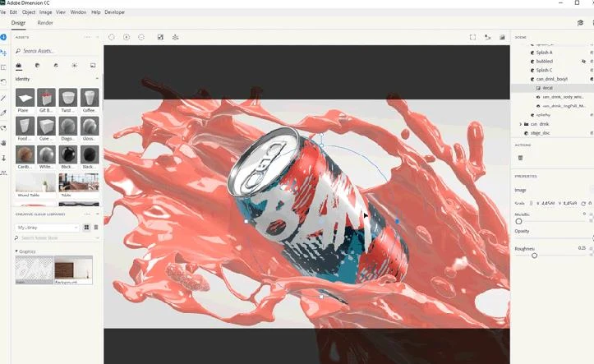
Task: Open Creative Cloud Libraries more options
Action: coord(88,214)
